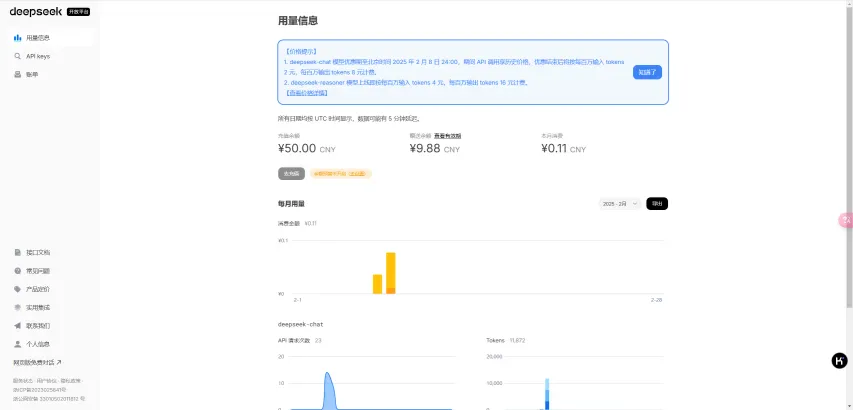
Task: Click the black K floating icon
Action: [839, 361]
